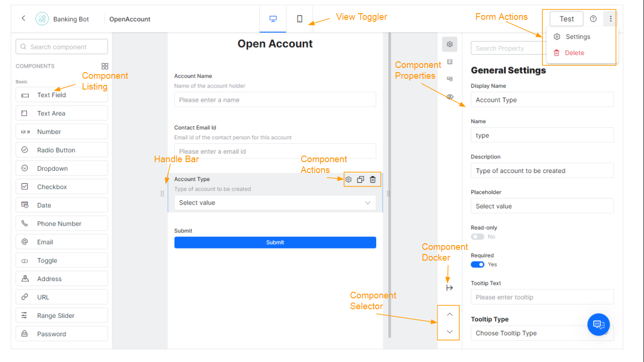Open the chat bubble in bottom corner
Screen dimensions: 644x362
598,325
